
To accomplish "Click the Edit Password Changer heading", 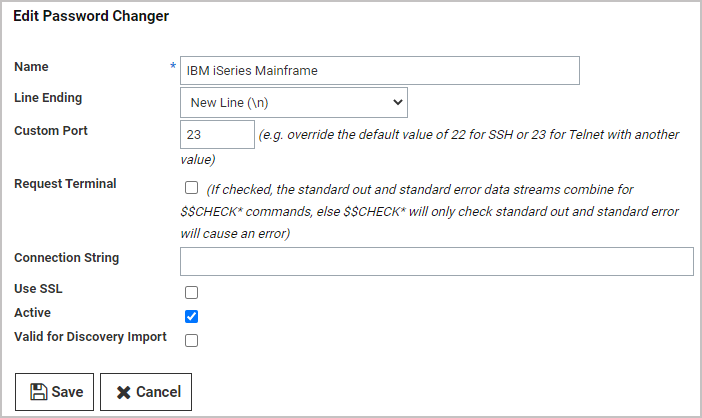I will pyautogui.click(x=91, y=16).
